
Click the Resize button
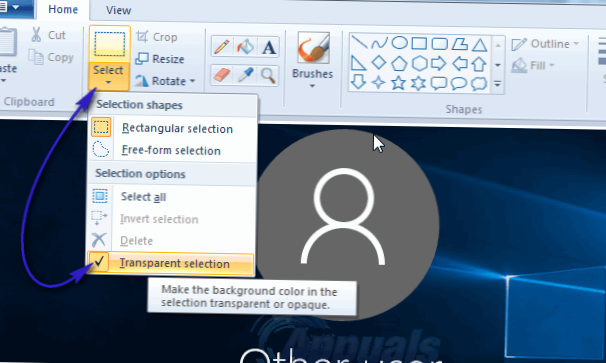coord(160,59)
